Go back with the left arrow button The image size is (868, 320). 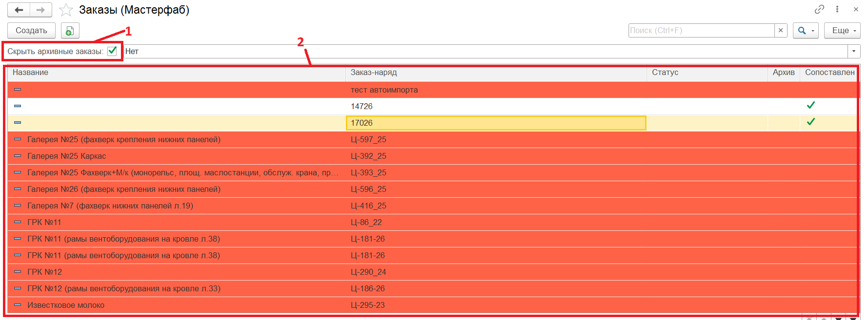(x=19, y=10)
